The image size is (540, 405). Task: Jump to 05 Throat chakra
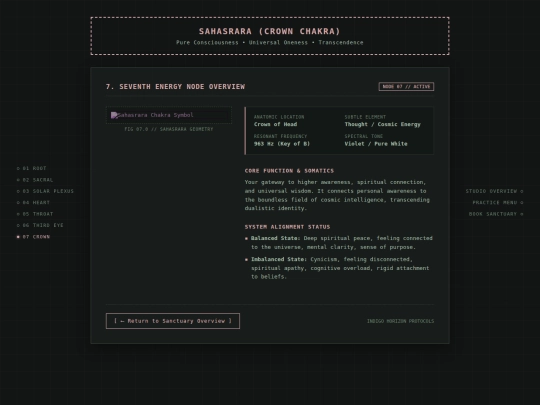(x=35, y=214)
